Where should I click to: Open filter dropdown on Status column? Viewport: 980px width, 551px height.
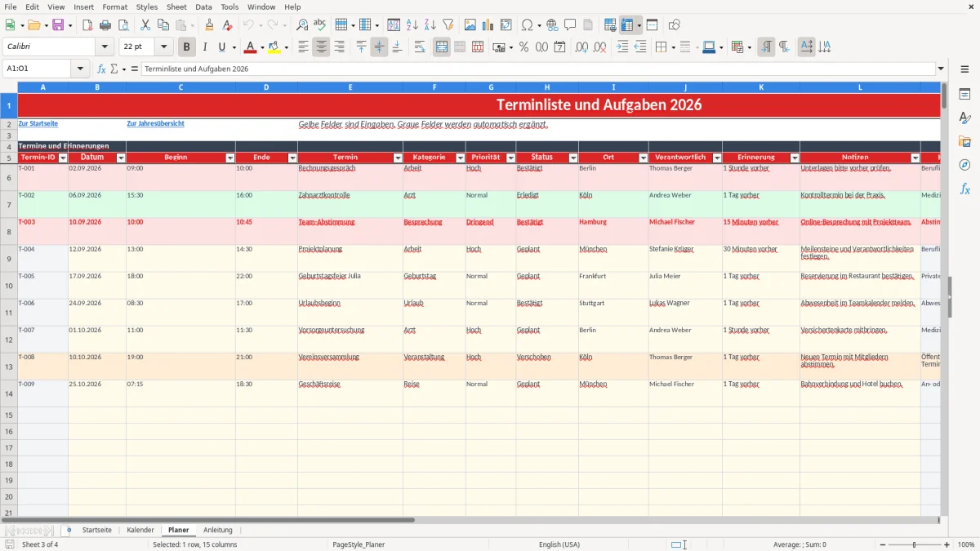tap(572, 158)
